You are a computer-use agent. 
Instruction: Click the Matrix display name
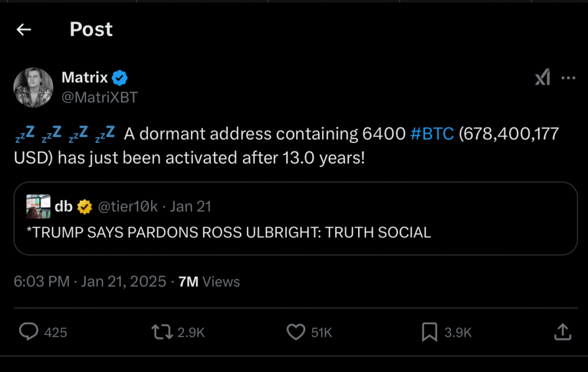(85, 77)
